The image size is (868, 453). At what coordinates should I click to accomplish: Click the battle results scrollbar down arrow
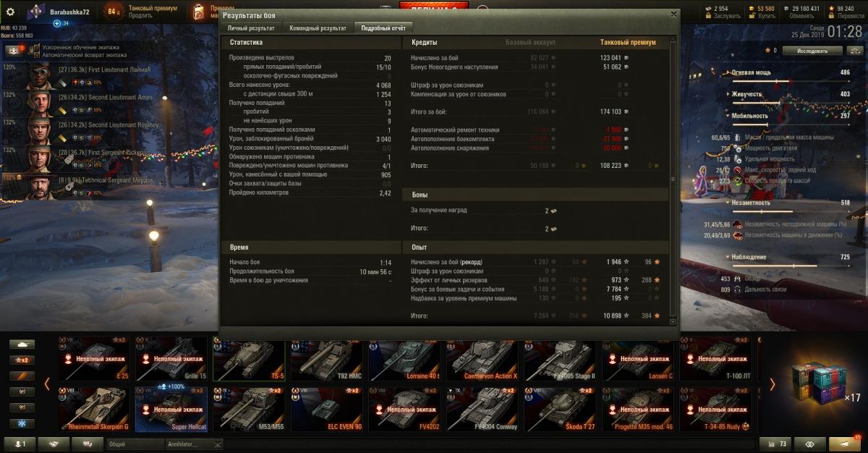[673, 321]
